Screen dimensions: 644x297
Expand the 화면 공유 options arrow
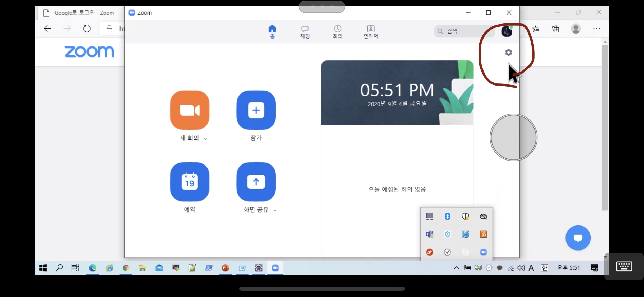275,210
